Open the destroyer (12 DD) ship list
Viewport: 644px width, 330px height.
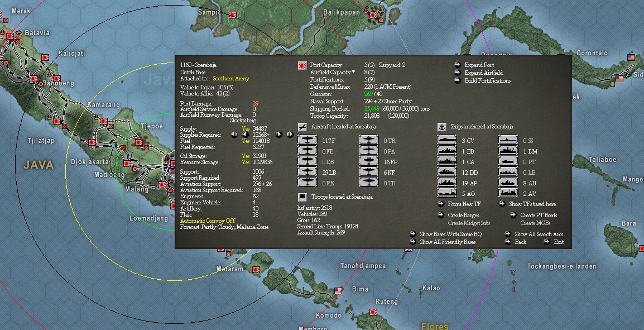tap(447, 172)
